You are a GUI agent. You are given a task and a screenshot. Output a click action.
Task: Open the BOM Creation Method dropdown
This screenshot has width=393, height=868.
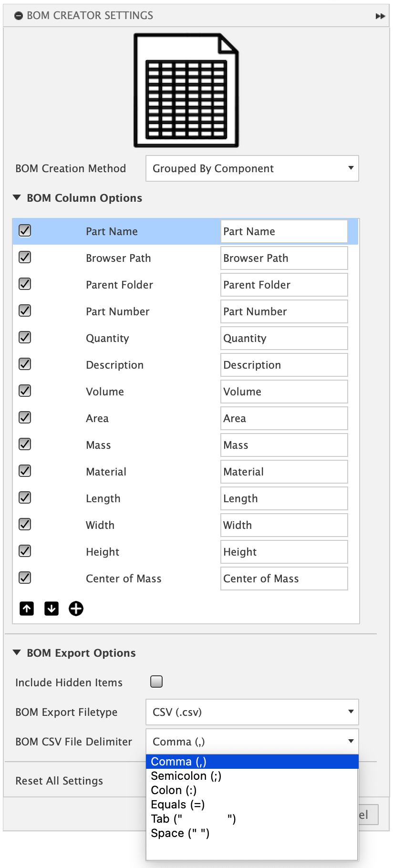point(252,168)
